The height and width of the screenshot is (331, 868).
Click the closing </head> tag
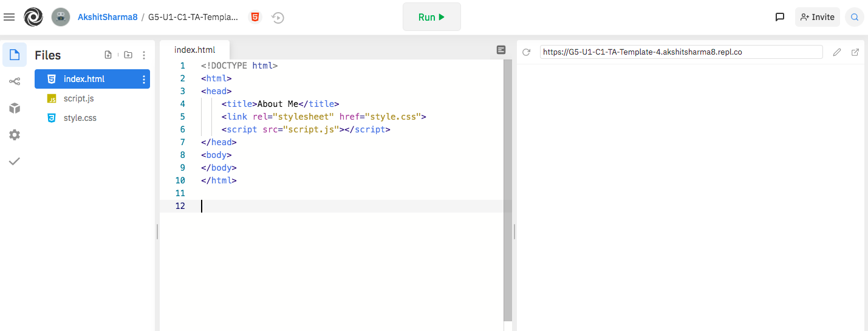point(219,142)
